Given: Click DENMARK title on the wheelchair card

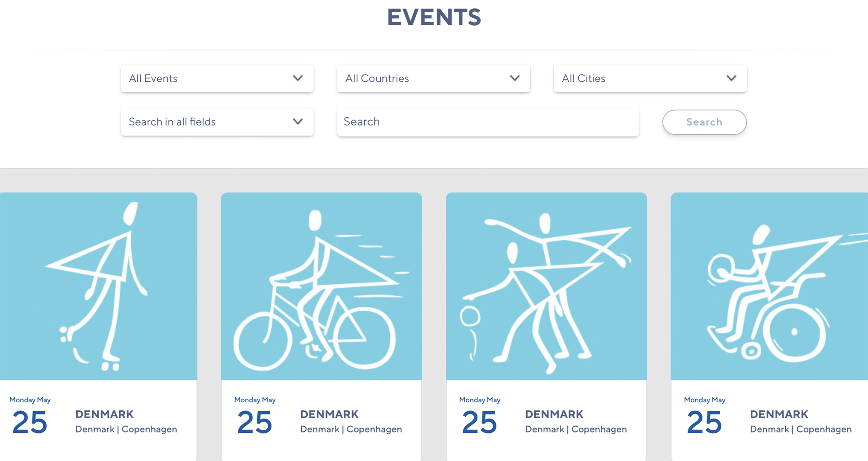Looking at the screenshot, I should (x=779, y=414).
